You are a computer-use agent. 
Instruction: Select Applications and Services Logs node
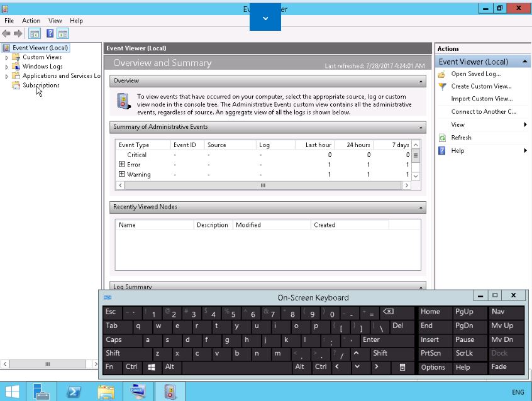coord(62,75)
